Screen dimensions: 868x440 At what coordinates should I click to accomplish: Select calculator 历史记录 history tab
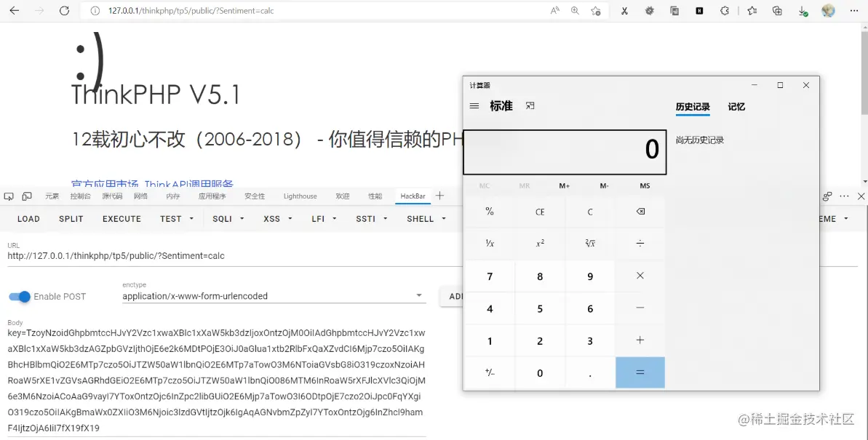pos(693,107)
